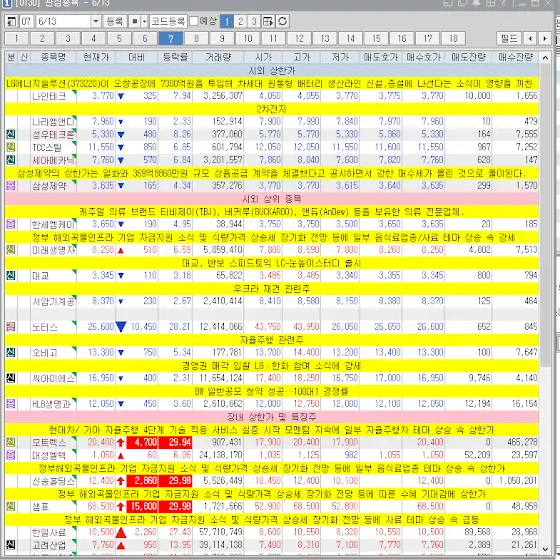Click the refresh icon in the toolbar
The image size is (560, 560).
click(x=282, y=21)
